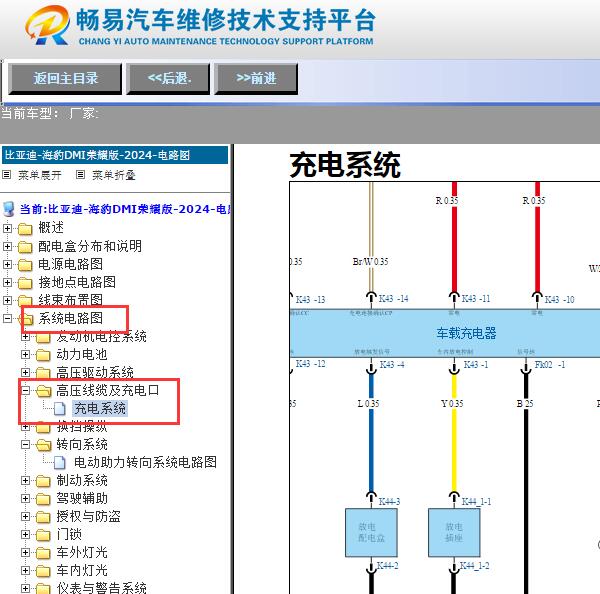This screenshot has width=600, height=594.
Task: Click the 返回主目录 button
Action: 65,79
